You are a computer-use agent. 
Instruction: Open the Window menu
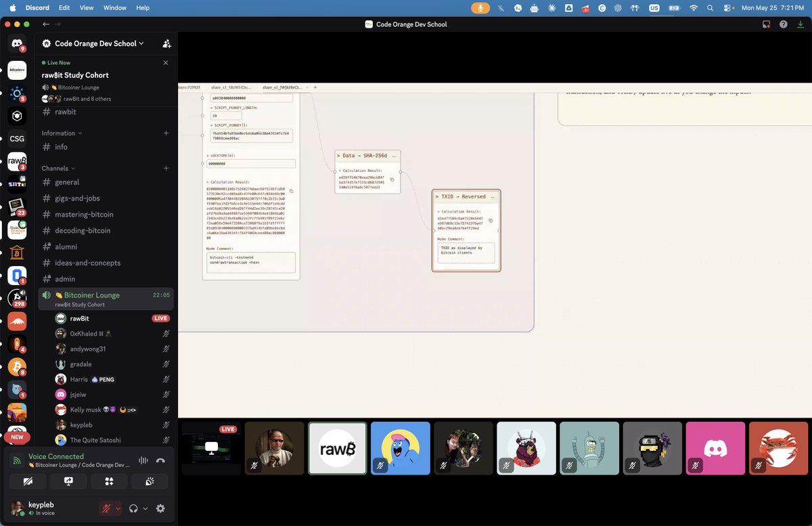[114, 7]
